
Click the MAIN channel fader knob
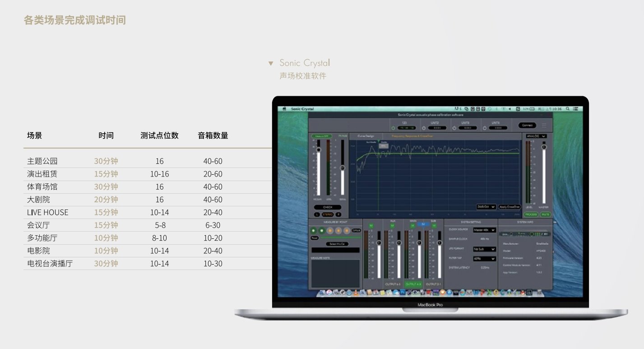pyautogui.click(x=419, y=243)
